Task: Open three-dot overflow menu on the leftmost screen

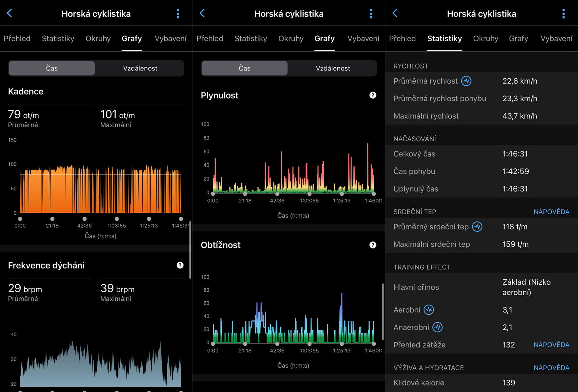Action: pos(178,14)
